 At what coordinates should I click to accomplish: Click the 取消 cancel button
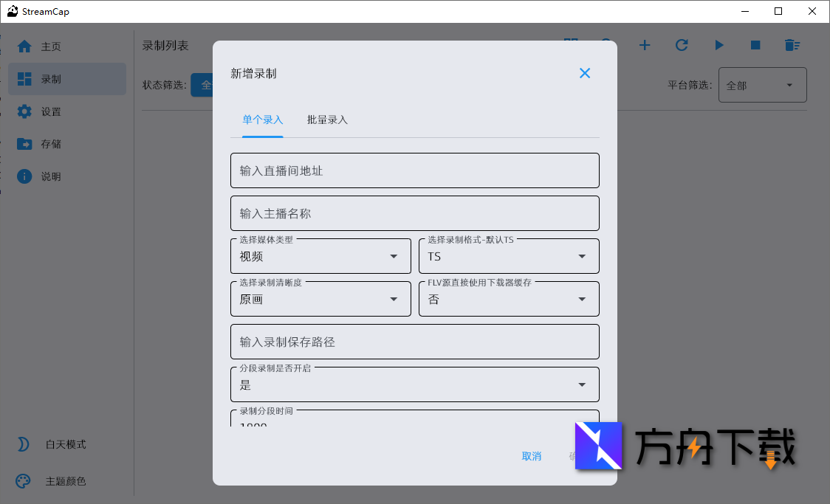[532, 456]
